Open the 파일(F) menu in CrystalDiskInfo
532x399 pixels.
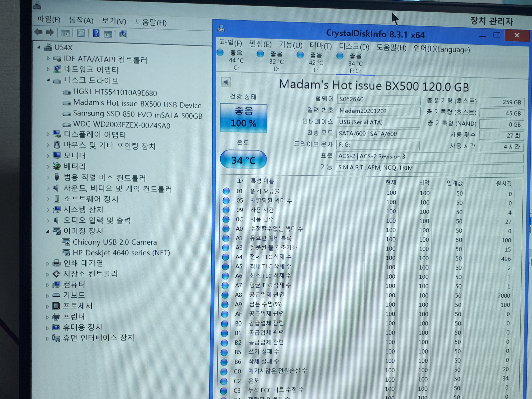coord(231,43)
